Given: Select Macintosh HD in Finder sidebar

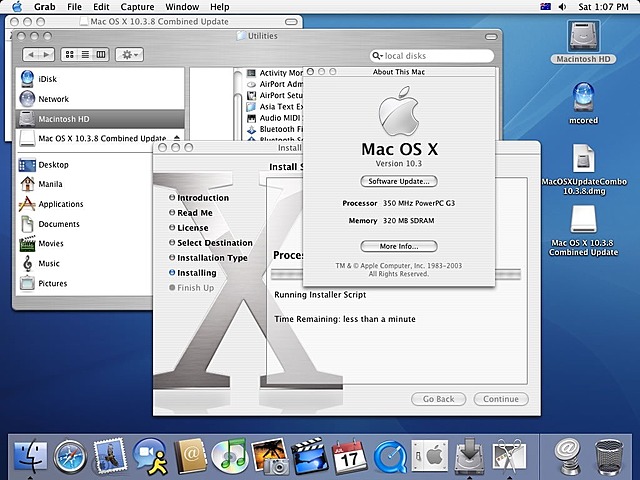Looking at the screenshot, I should point(100,119).
